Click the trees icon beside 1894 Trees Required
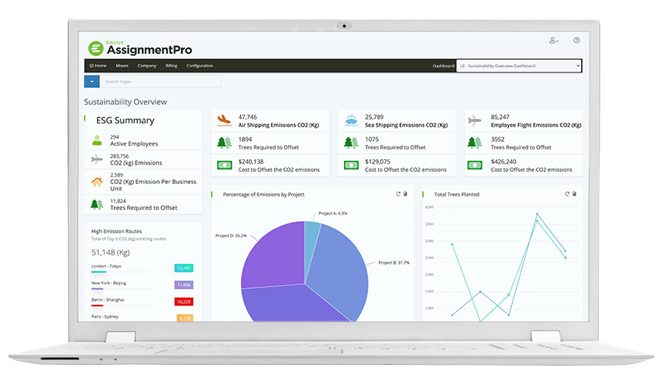659x379 pixels. pos(224,143)
